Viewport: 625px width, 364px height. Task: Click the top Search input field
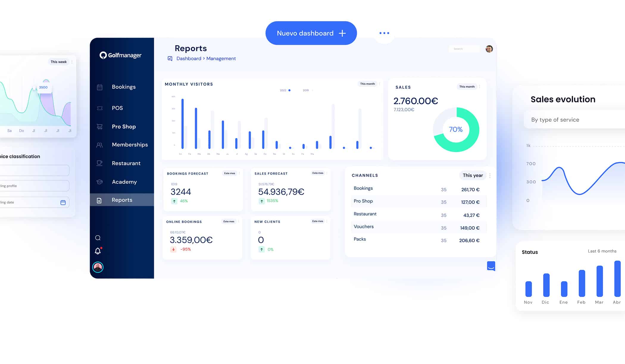pos(464,49)
